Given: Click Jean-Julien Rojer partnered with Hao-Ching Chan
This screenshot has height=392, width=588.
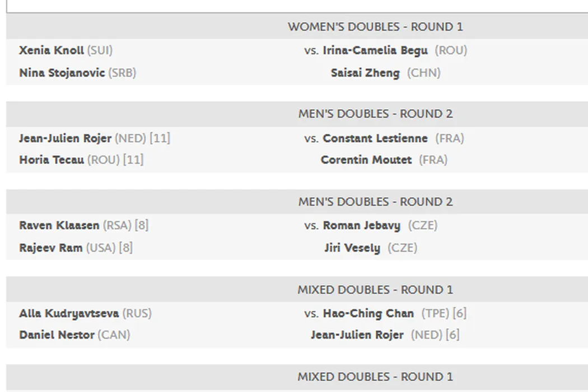Looking at the screenshot, I should point(357,335).
